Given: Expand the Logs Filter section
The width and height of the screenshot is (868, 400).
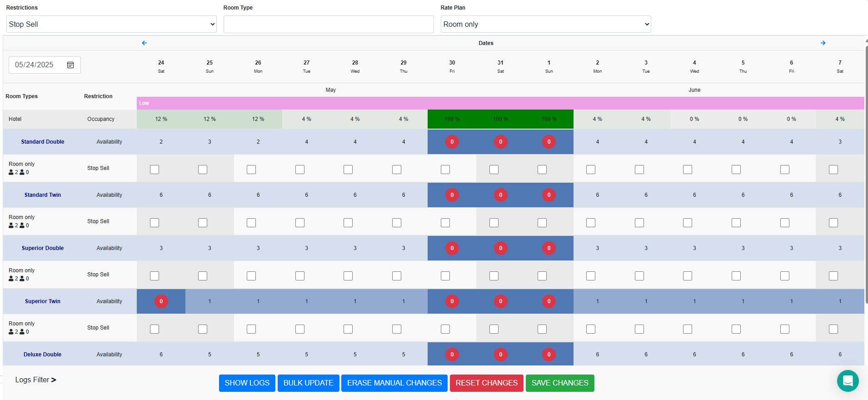Looking at the screenshot, I should tap(35, 380).
